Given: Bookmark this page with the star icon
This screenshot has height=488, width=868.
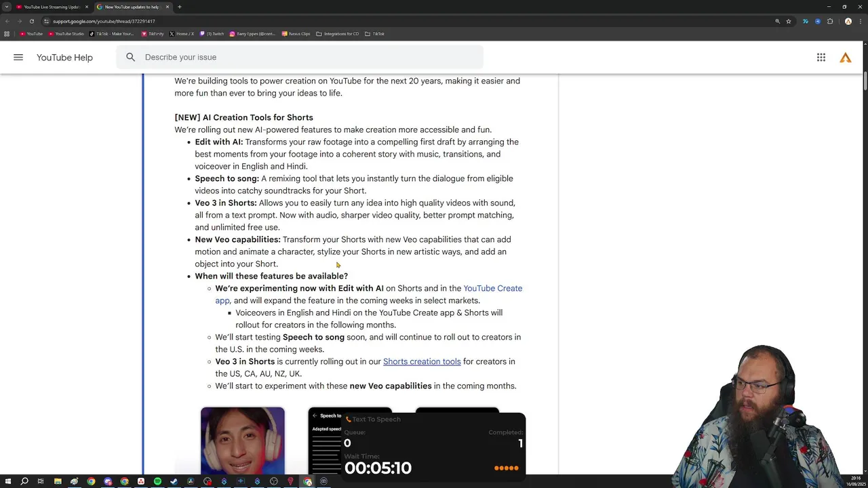Looking at the screenshot, I should [789, 21].
